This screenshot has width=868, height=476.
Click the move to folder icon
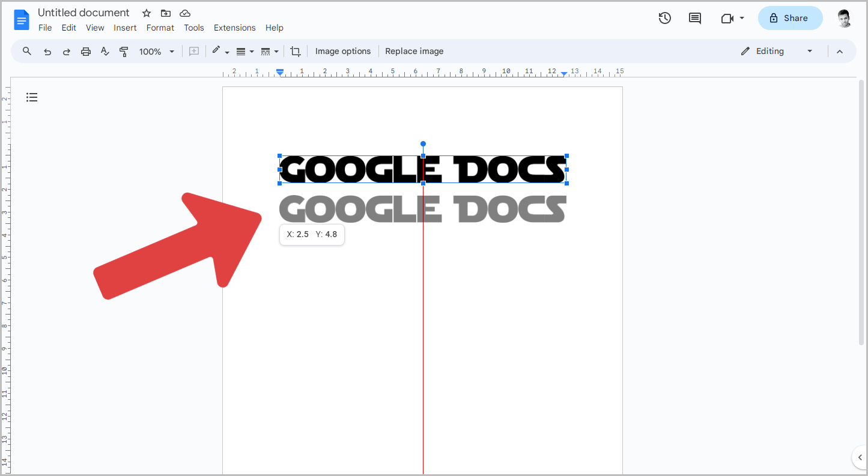[x=166, y=13]
